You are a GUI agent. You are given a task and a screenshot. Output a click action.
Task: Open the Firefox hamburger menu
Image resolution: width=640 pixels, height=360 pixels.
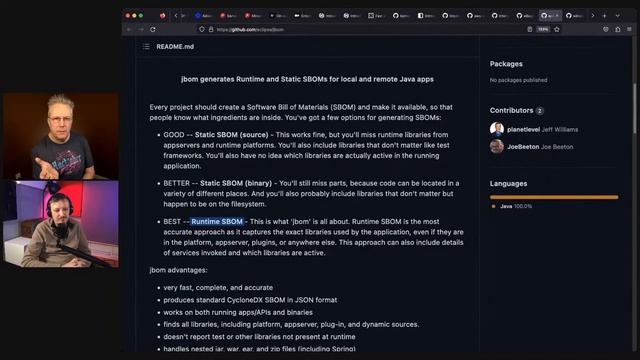(629, 29)
